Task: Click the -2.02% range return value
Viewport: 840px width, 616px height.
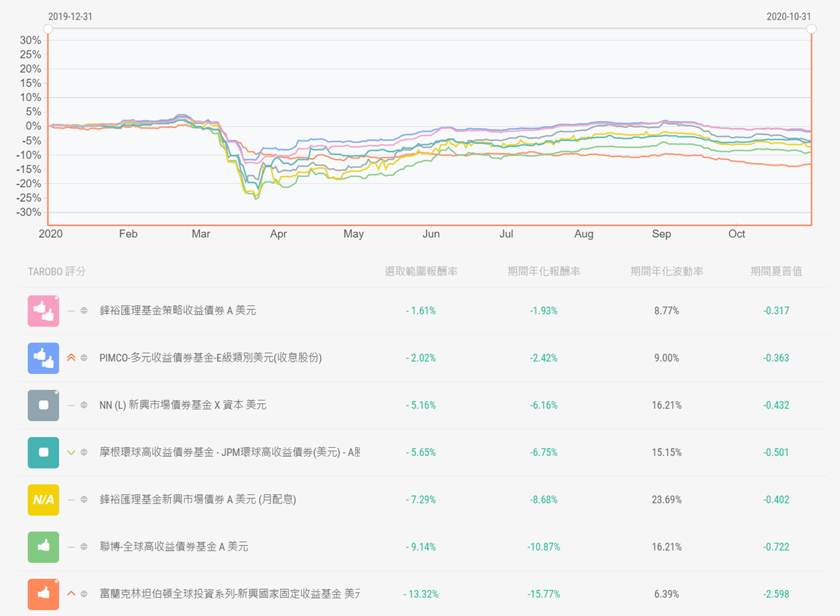Action: (x=421, y=358)
